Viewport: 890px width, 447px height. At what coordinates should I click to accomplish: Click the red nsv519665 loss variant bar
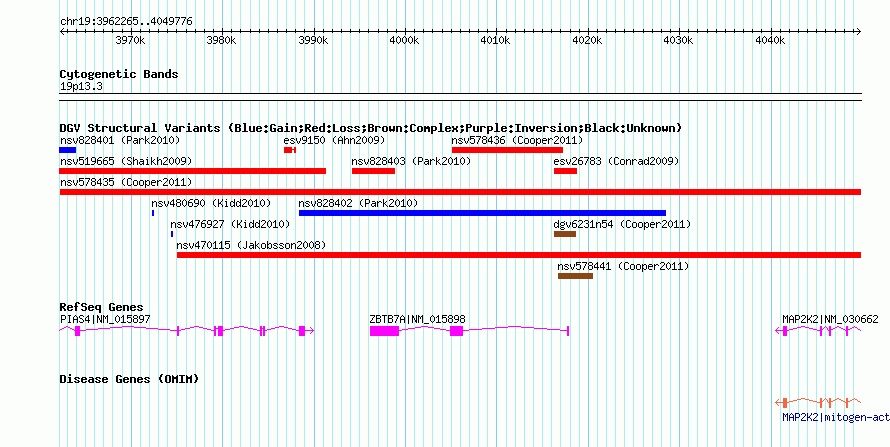click(193, 171)
